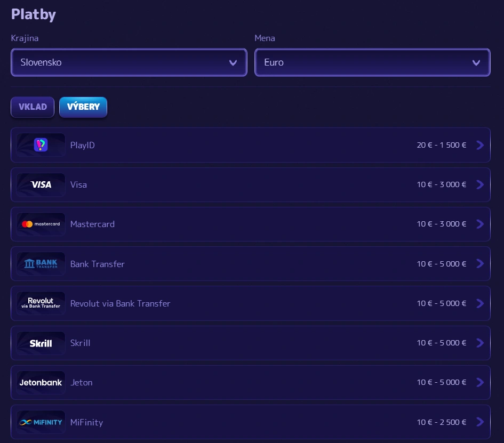Open the Bank Transfer method name
504x443 pixels.
tap(97, 264)
